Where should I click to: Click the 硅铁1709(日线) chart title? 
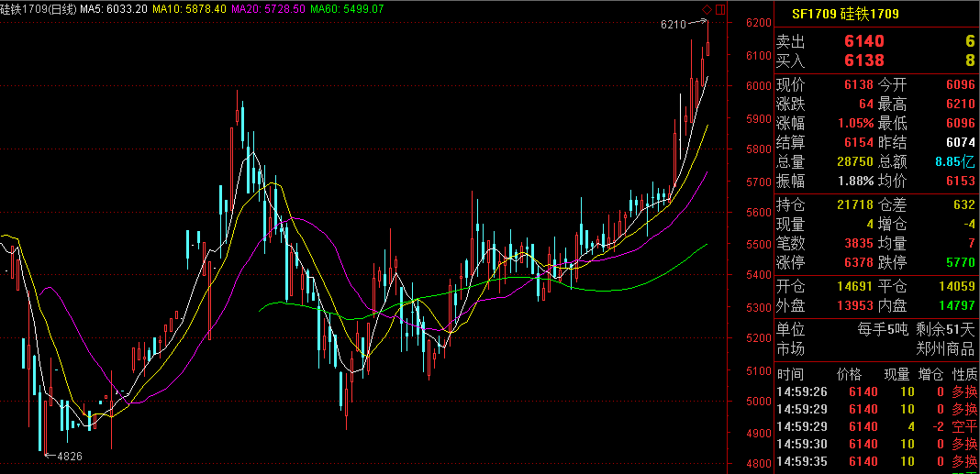[x=37, y=8]
